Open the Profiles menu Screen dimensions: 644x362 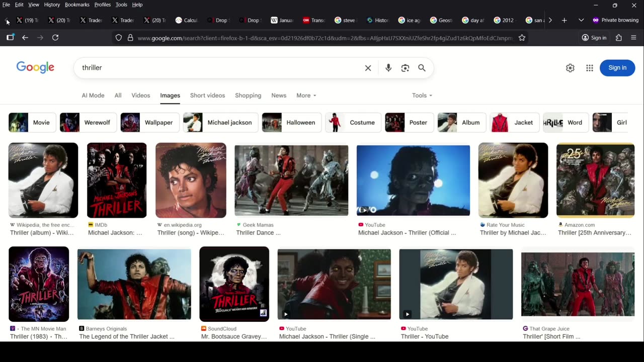coord(103,5)
